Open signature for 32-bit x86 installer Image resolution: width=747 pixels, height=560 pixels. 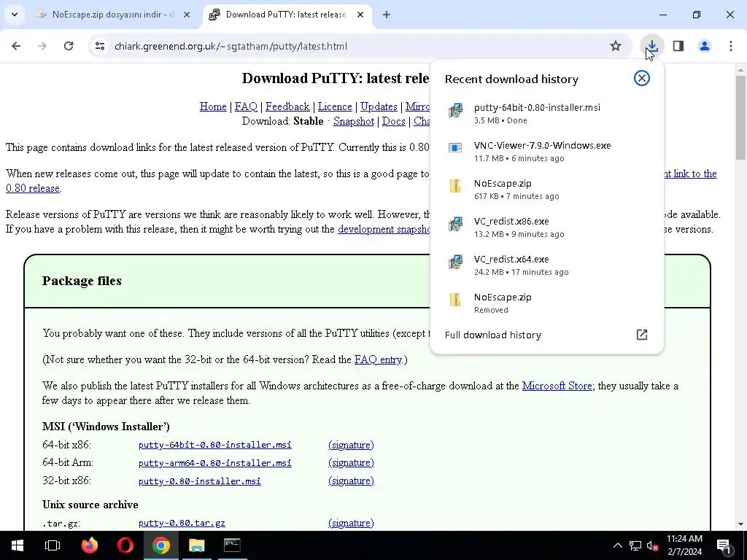(351, 481)
